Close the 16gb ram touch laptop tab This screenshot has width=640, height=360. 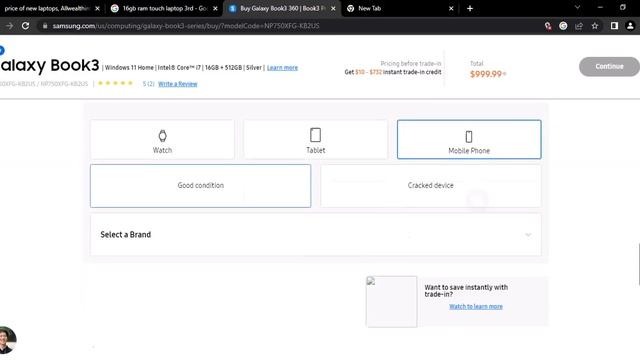(x=215, y=8)
